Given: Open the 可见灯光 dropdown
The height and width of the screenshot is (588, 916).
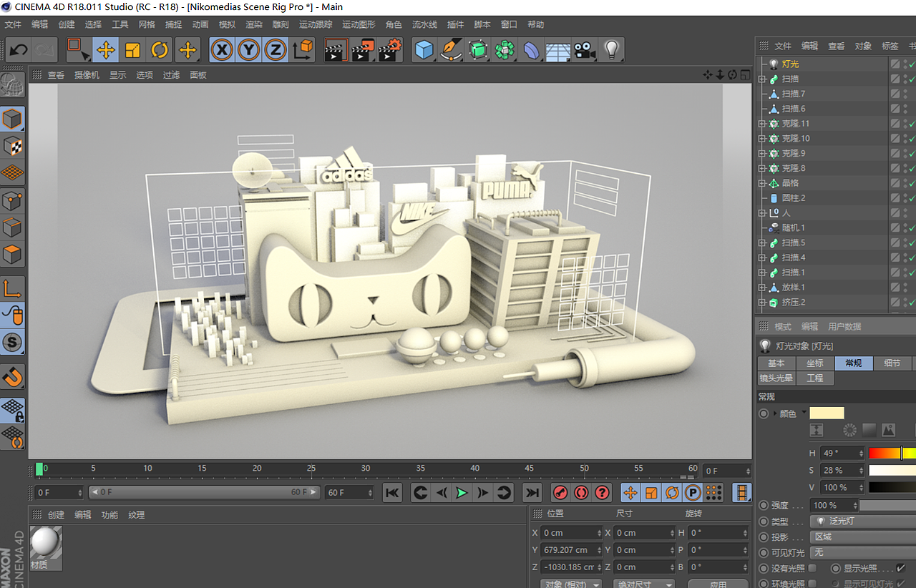Looking at the screenshot, I should [863, 552].
